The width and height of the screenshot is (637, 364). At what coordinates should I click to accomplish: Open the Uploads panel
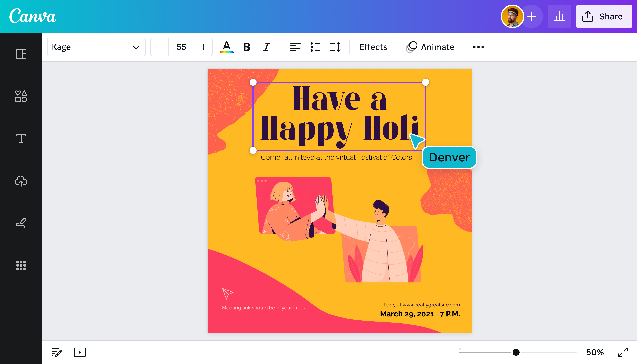coord(21,181)
